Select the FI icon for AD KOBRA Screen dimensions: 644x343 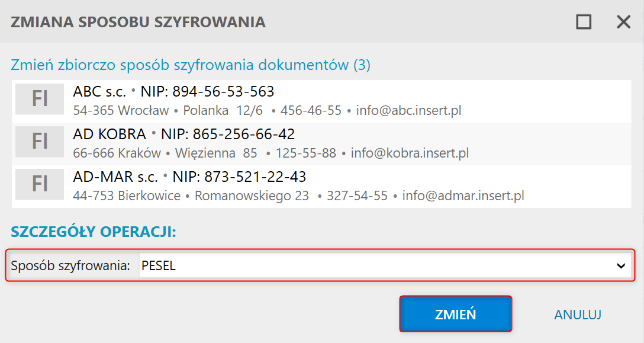(x=40, y=142)
